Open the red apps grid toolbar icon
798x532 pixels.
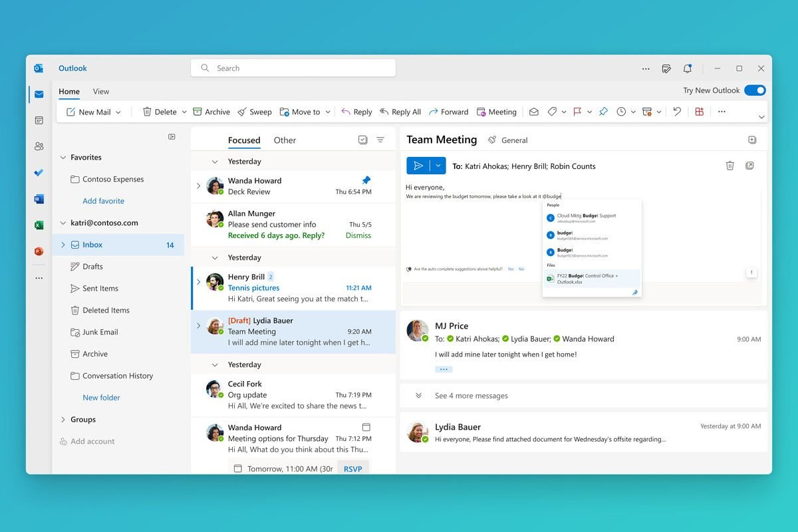699,112
